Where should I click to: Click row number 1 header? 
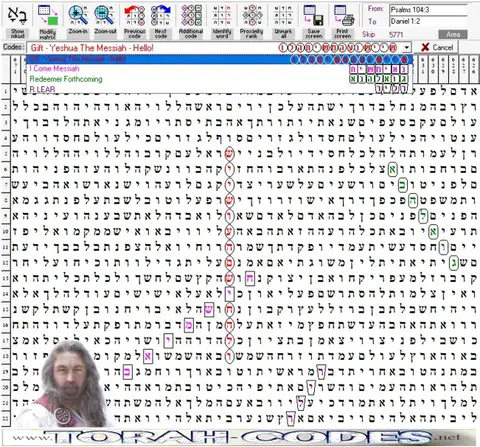click(x=6, y=92)
